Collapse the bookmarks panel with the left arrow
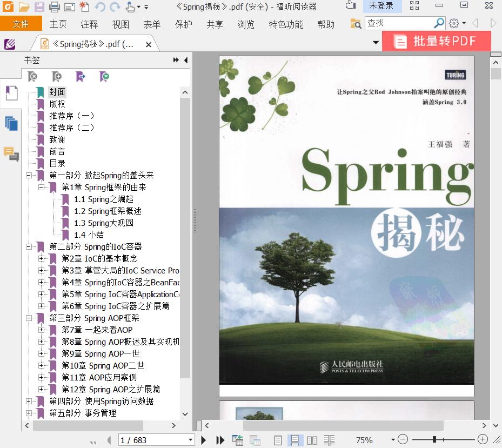This screenshot has height=448, width=502. tap(186, 60)
